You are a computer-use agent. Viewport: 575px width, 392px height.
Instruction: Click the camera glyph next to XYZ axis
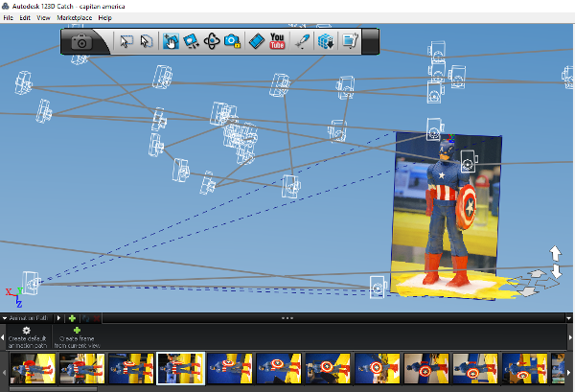pyautogui.click(x=31, y=283)
